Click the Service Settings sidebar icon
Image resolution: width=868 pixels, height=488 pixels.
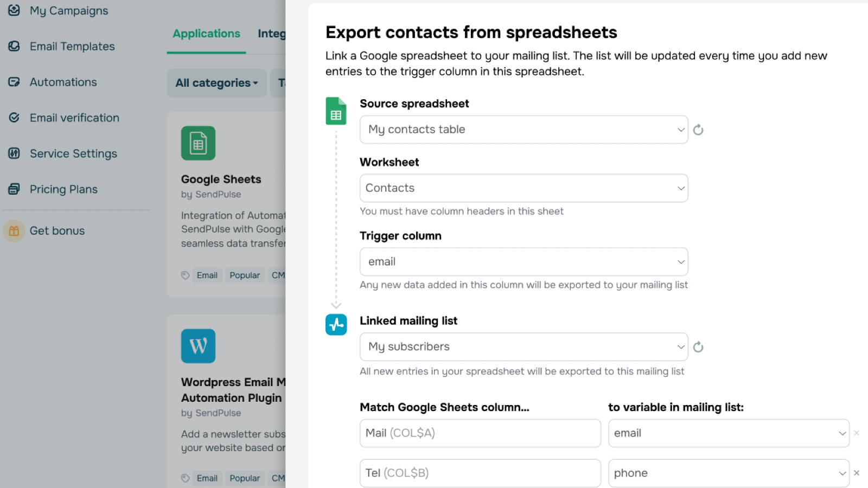(14, 153)
